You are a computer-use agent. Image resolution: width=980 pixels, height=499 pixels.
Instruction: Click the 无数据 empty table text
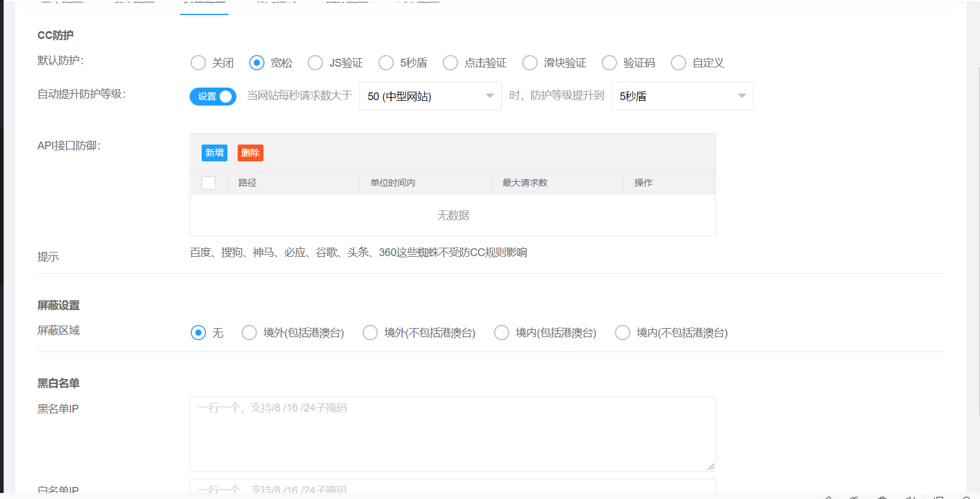(453, 215)
